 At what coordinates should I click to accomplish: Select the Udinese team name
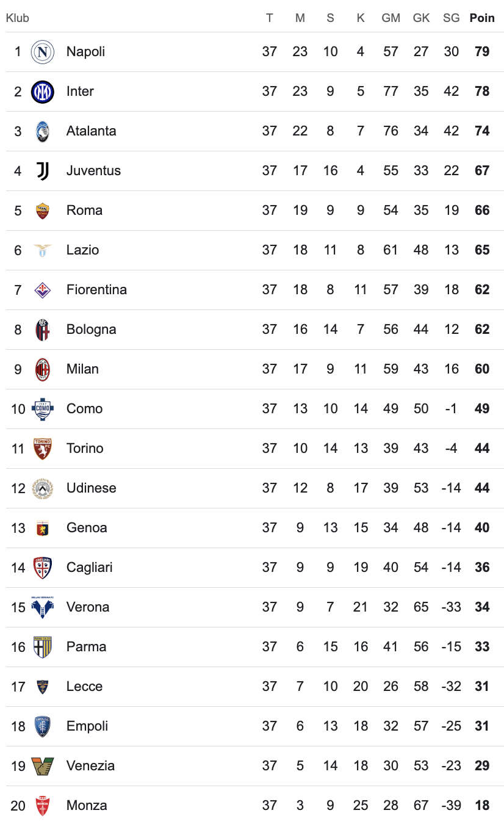(x=92, y=488)
